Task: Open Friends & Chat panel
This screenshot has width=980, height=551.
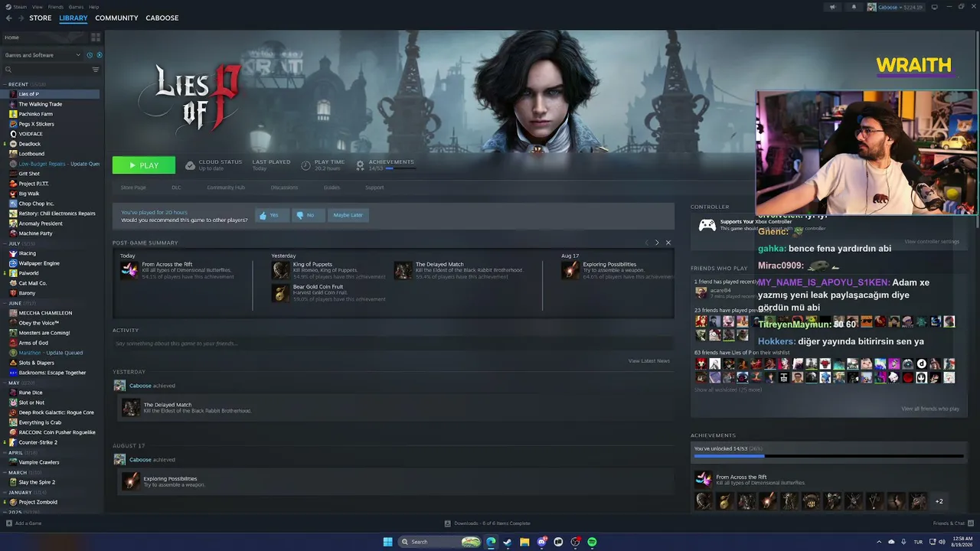Action: click(952, 523)
